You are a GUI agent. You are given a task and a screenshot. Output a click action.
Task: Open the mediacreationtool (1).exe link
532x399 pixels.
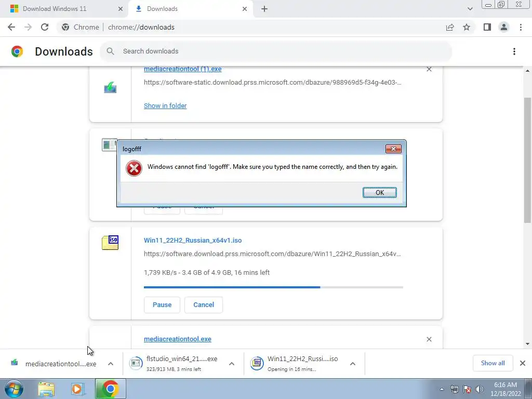click(182, 69)
